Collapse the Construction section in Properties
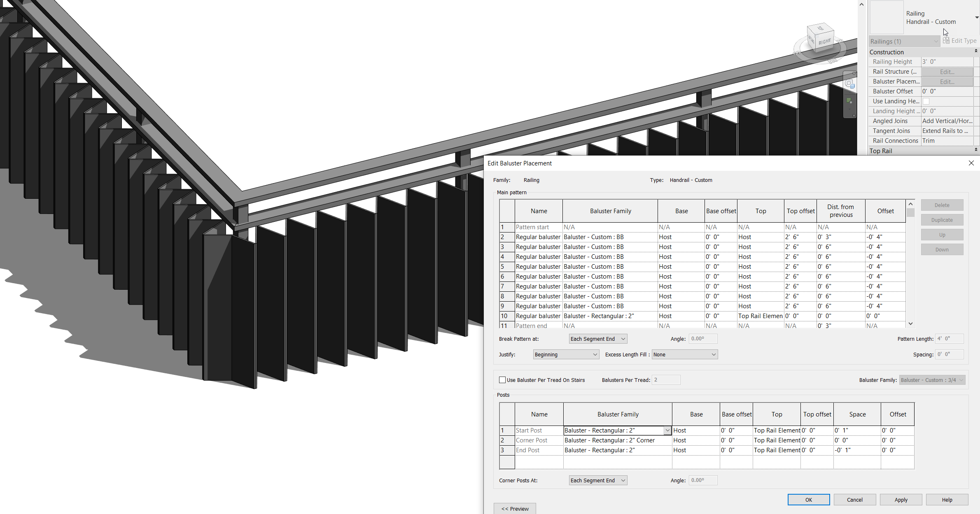The height and width of the screenshot is (514, 980). [x=975, y=51]
